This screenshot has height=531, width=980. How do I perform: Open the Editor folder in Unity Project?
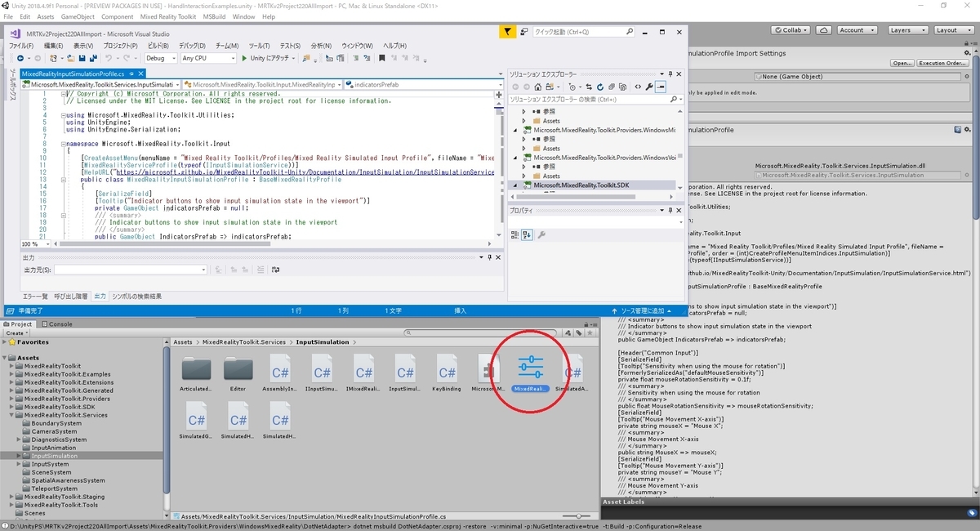coord(238,372)
